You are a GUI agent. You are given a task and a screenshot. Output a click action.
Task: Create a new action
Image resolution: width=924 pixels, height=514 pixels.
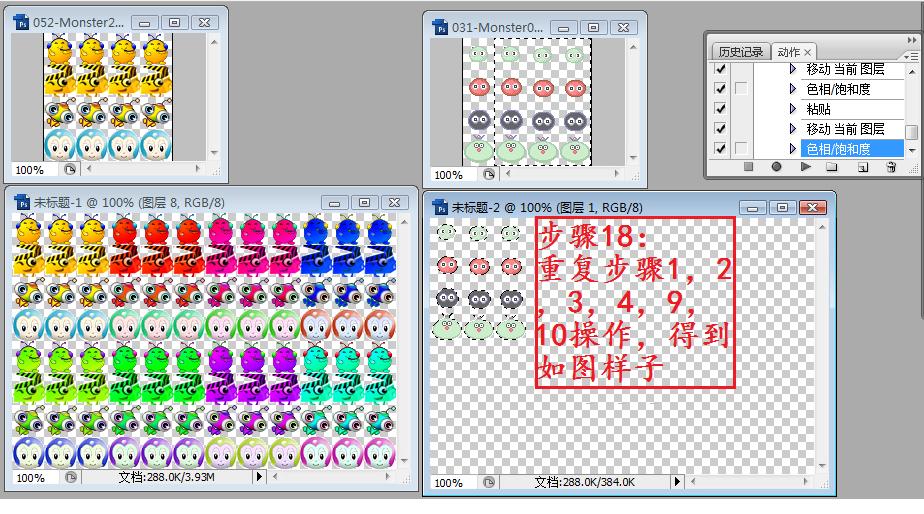click(x=863, y=167)
